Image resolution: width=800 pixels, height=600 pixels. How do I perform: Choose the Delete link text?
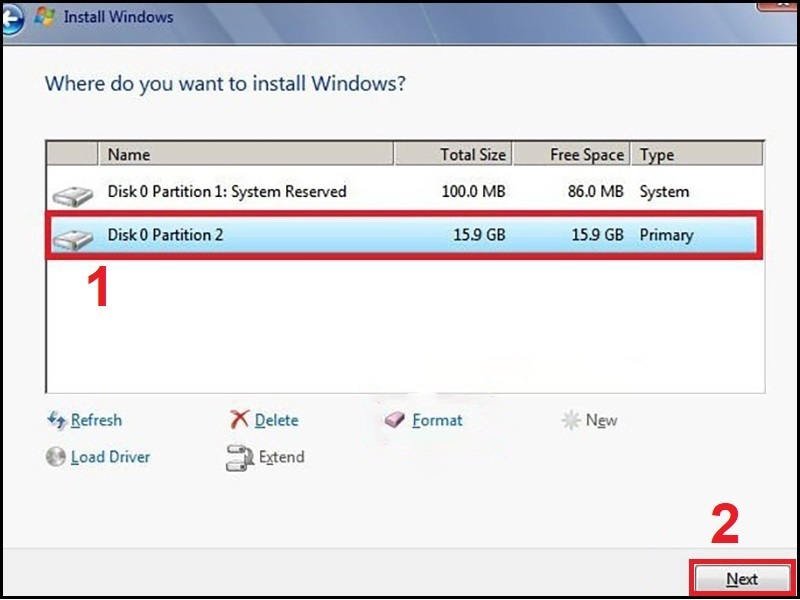tap(276, 421)
